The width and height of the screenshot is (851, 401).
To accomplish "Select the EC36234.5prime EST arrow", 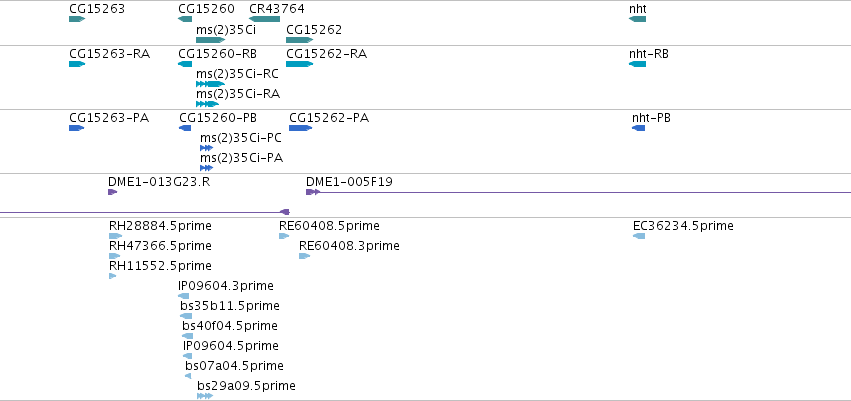I will pyautogui.click(x=639, y=236).
